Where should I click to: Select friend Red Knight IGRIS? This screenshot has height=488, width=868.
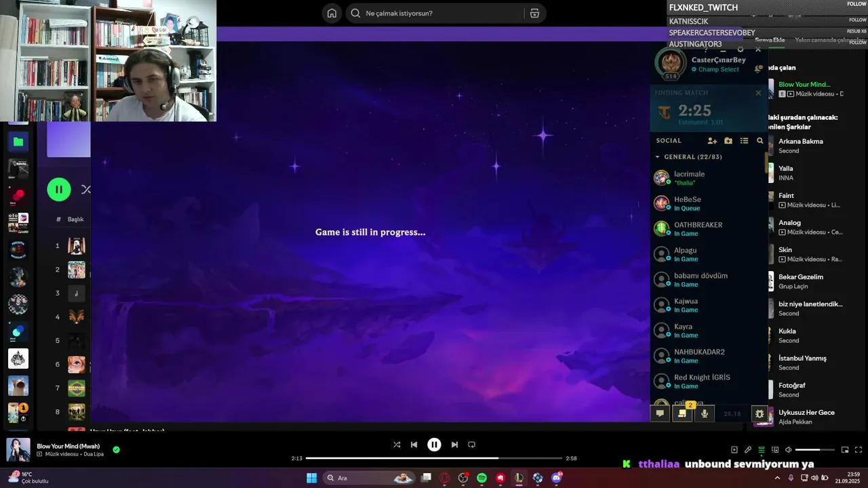click(709, 381)
